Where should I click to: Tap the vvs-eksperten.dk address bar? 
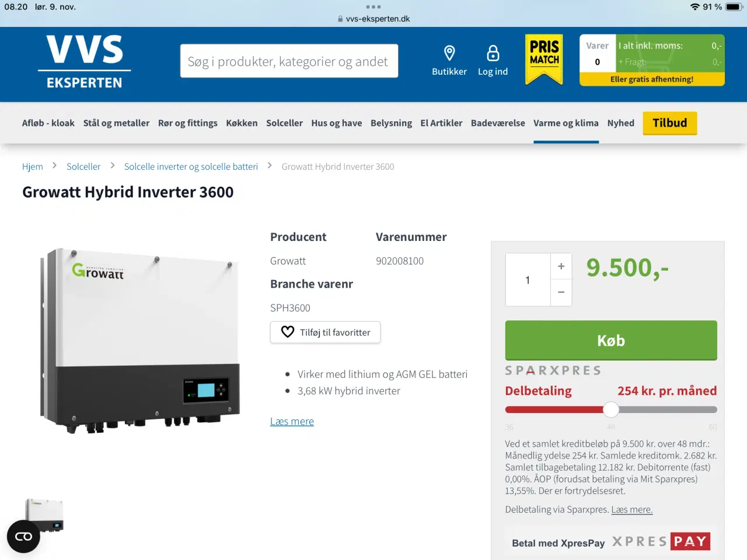(373, 19)
